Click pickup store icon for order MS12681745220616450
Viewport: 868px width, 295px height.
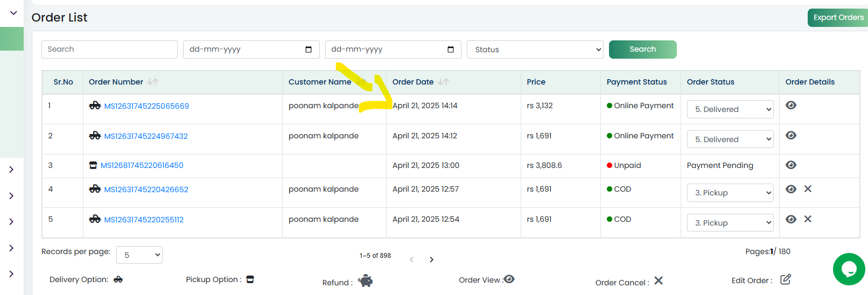coord(93,165)
